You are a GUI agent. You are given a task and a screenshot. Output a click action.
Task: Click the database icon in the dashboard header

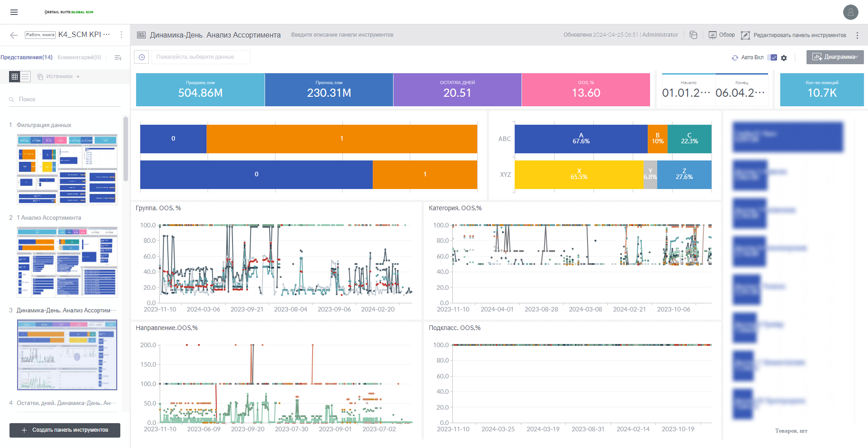(693, 35)
